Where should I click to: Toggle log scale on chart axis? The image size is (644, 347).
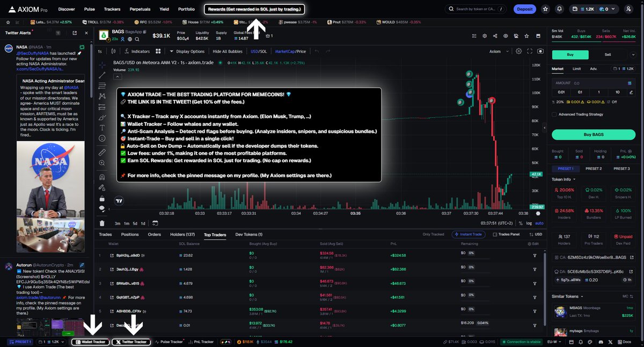point(529,223)
